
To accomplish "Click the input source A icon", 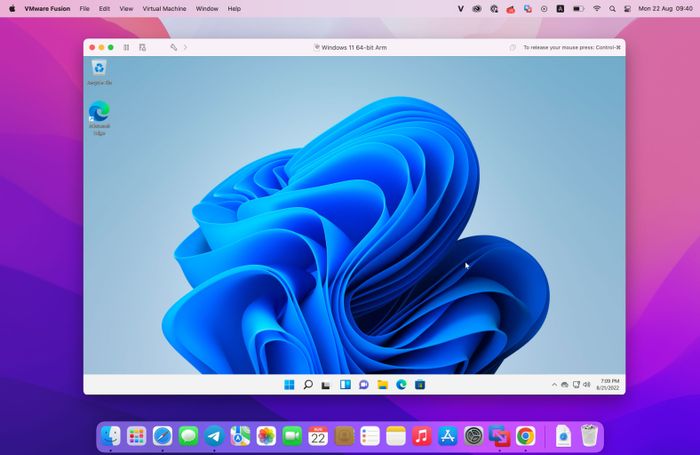I will click(x=560, y=8).
